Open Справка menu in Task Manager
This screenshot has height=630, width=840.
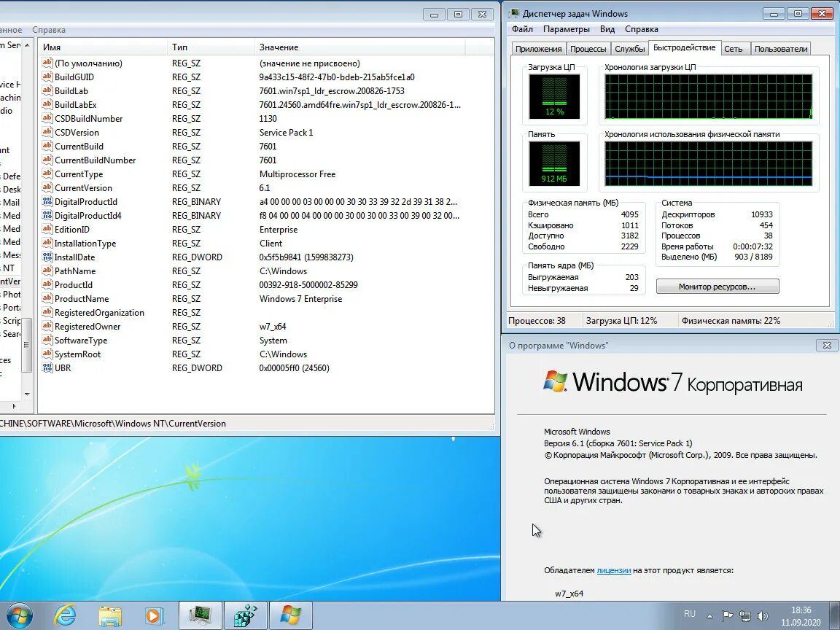(641, 29)
